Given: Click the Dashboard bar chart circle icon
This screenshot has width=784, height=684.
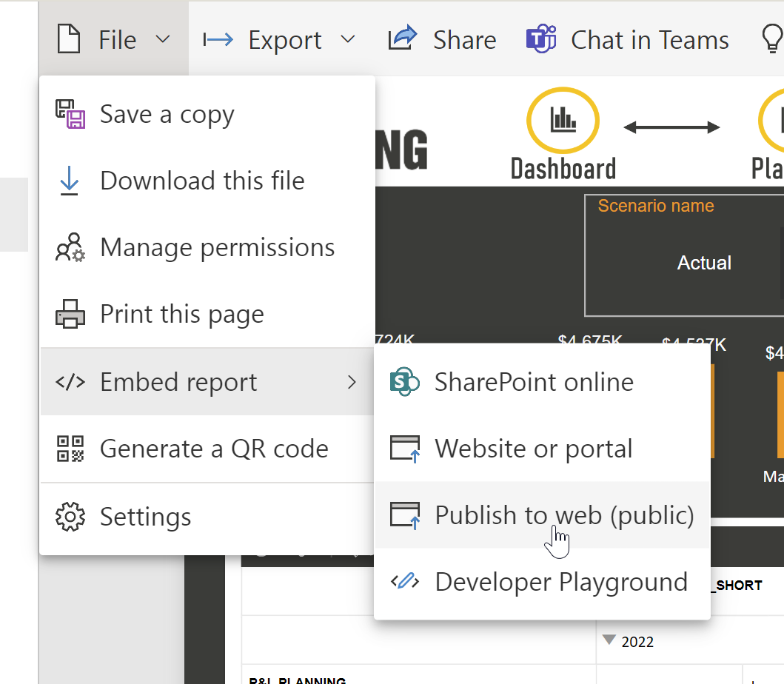Looking at the screenshot, I should pos(563,121).
